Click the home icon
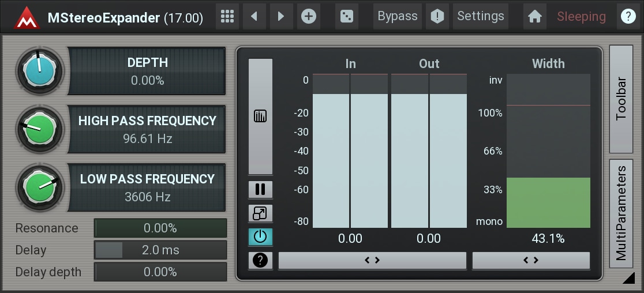 [535, 16]
